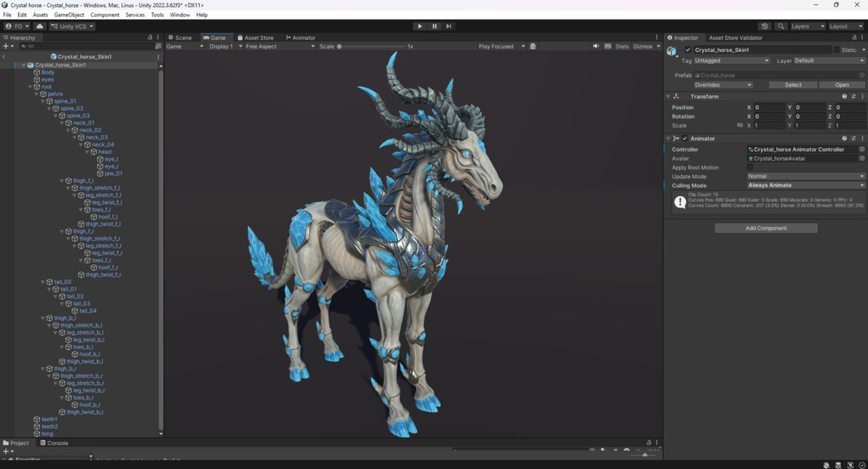Open the Culling Mode Always Animate dropdown

pyautogui.click(x=806, y=186)
